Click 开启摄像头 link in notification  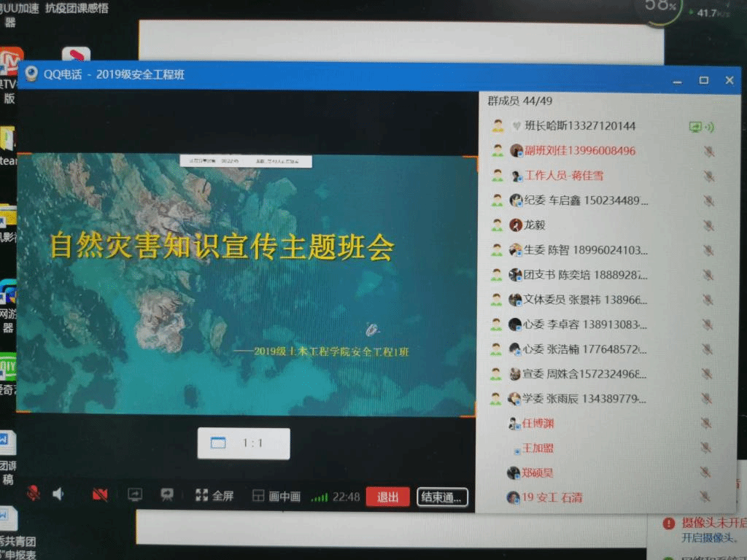tap(704, 538)
